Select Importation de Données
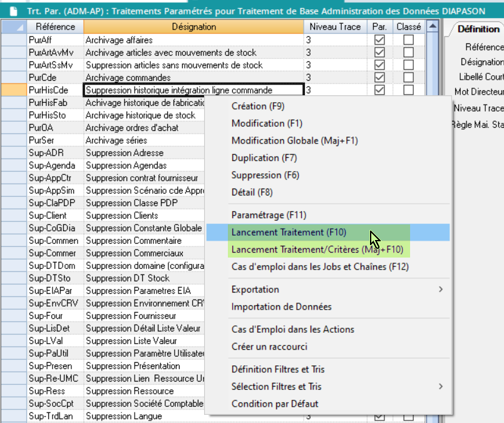 281,307
